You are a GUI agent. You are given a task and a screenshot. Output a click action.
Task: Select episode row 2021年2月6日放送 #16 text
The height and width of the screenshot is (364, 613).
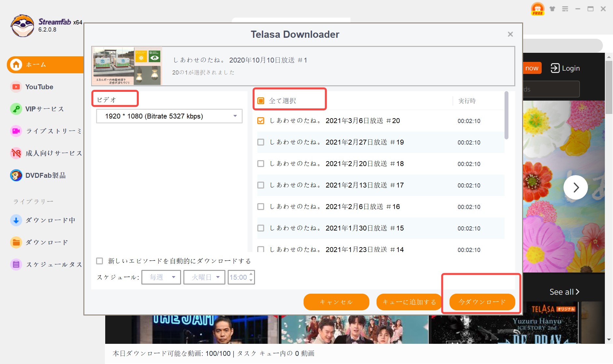click(335, 207)
